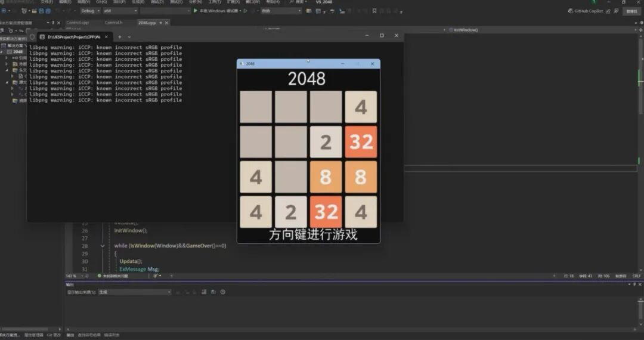Click the clock icon in Output toolbar
This screenshot has width=644, height=340.
click(222, 292)
